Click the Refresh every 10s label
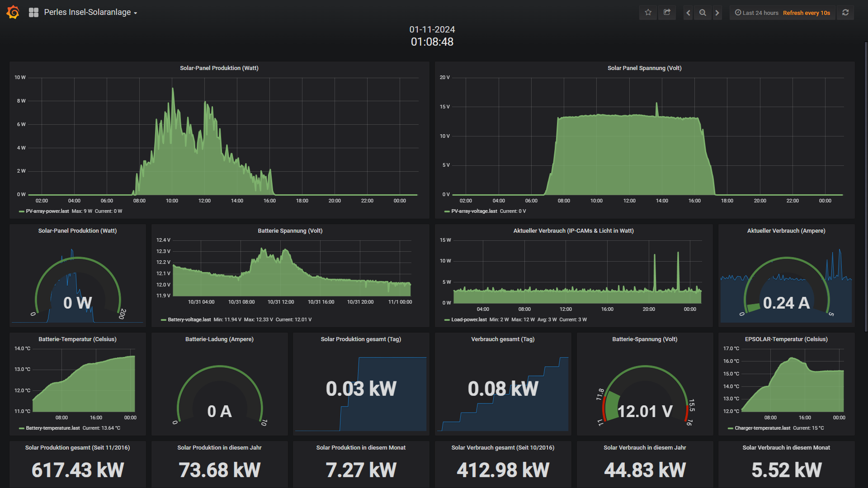This screenshot has height=488, width=868. coord(807,13)
